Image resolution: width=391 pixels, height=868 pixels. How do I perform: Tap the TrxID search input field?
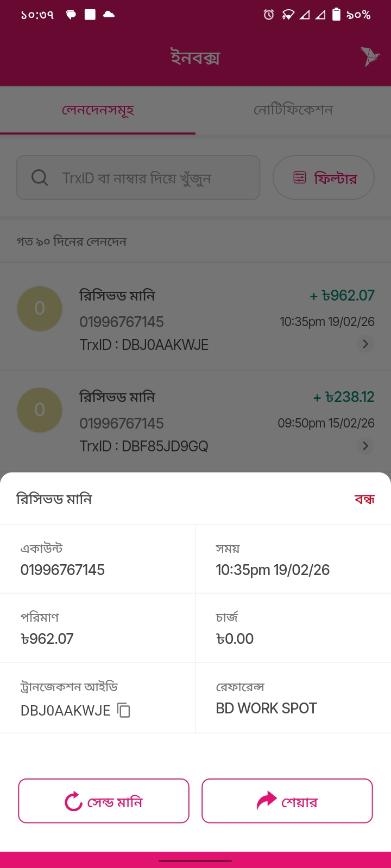click(x=147, y=178)
